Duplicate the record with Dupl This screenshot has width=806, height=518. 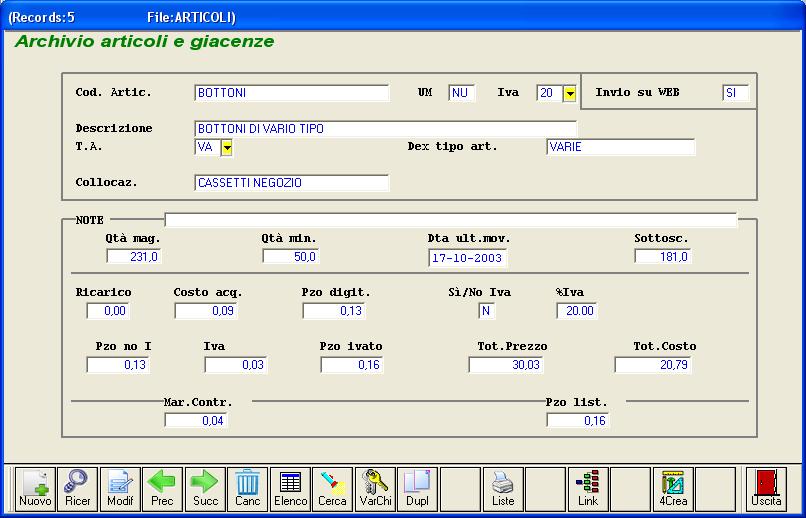(x=417, y=489)
